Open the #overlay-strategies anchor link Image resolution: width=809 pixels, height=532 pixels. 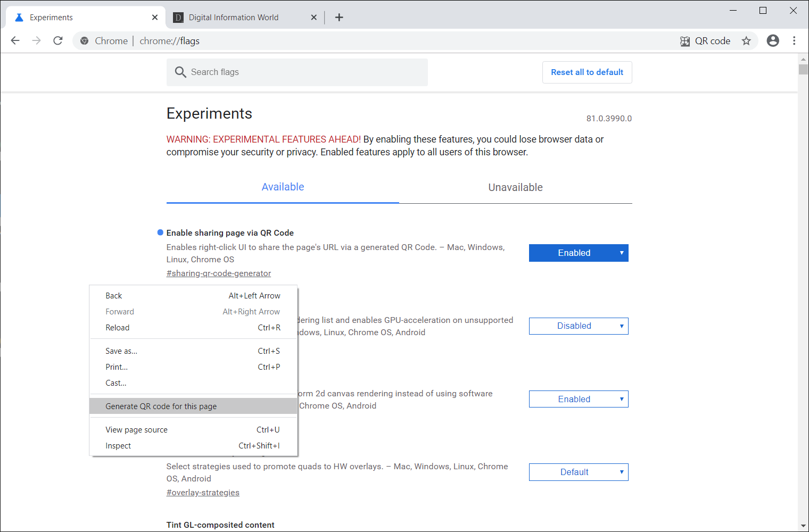pos(203,493)
